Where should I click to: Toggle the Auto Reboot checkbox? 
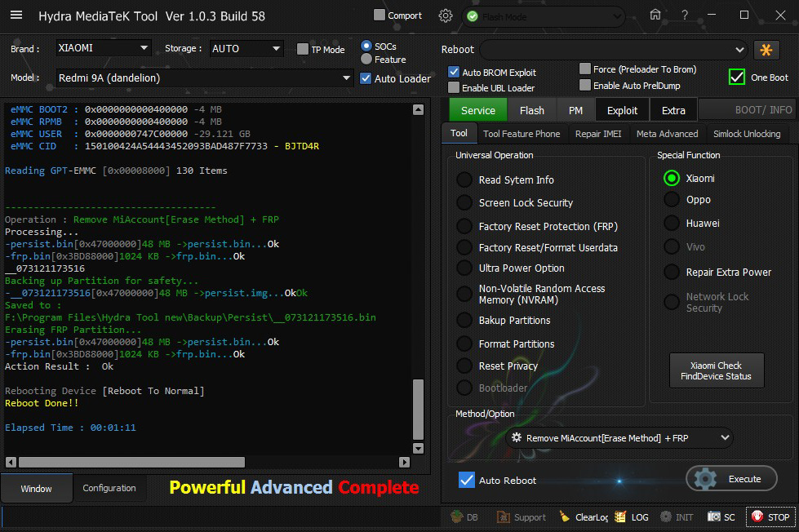pyautogui.click(x=466, y=480)
